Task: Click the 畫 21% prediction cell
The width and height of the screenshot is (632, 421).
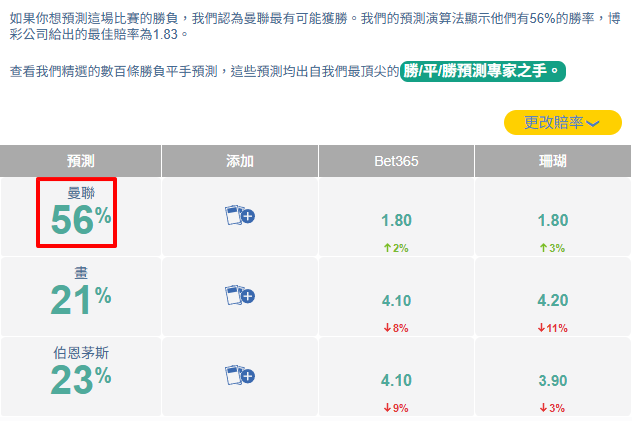Action: pos(81,297)
